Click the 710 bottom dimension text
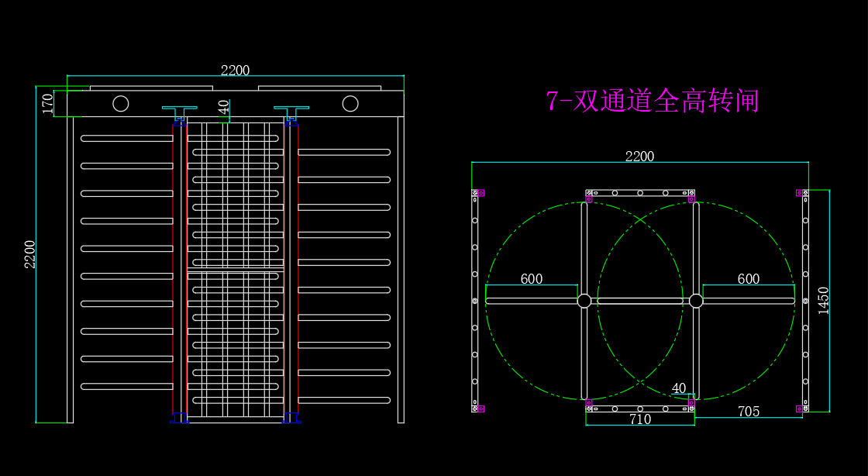This screenshot has width=868, height=476. [x=640, y=419]
